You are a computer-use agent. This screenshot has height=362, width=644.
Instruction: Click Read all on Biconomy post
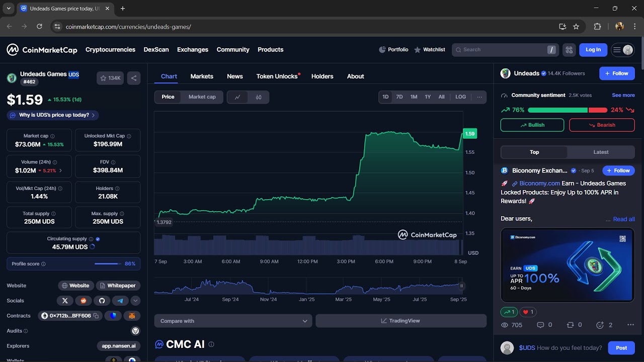tap(624, 219)
